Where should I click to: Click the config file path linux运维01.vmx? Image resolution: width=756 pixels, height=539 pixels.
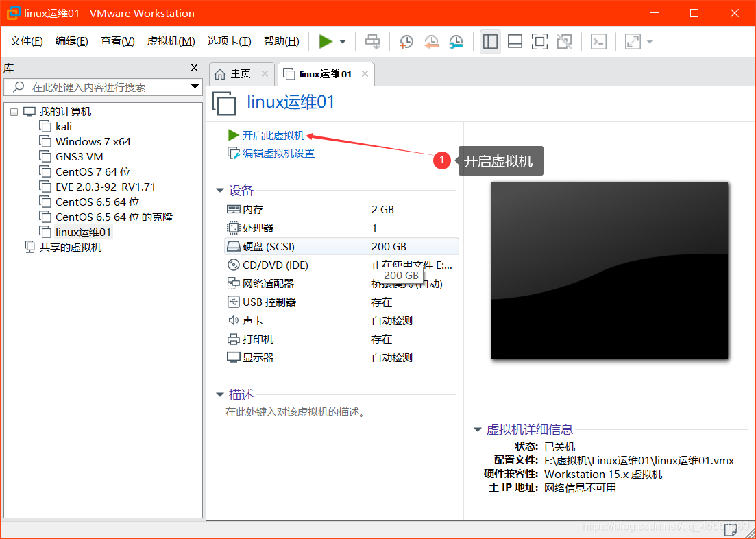(x=639, y=460)
